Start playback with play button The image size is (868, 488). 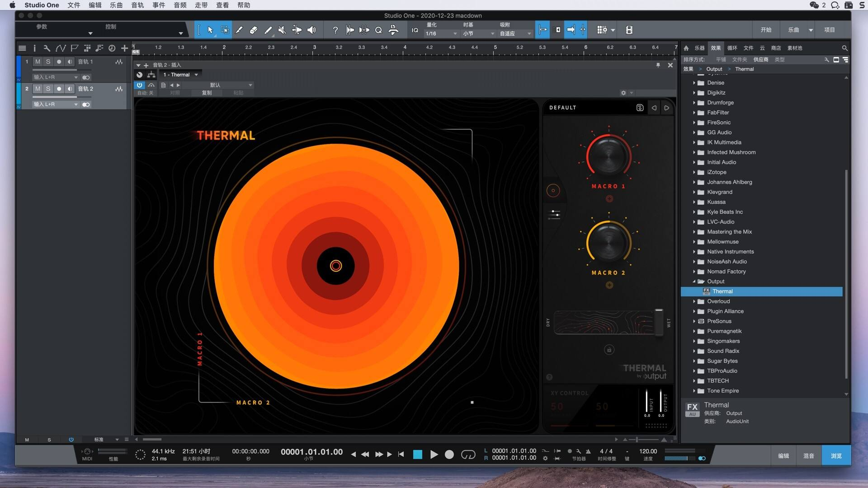coord(434,454)
